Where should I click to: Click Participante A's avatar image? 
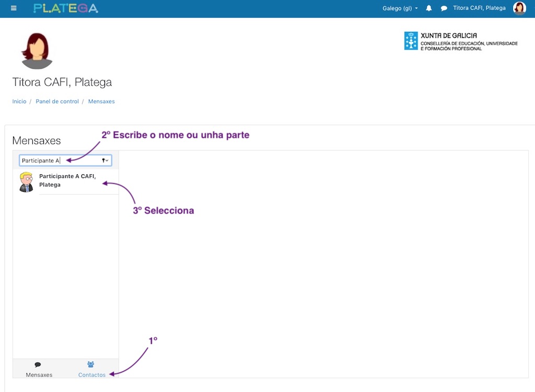coord(26,182)
